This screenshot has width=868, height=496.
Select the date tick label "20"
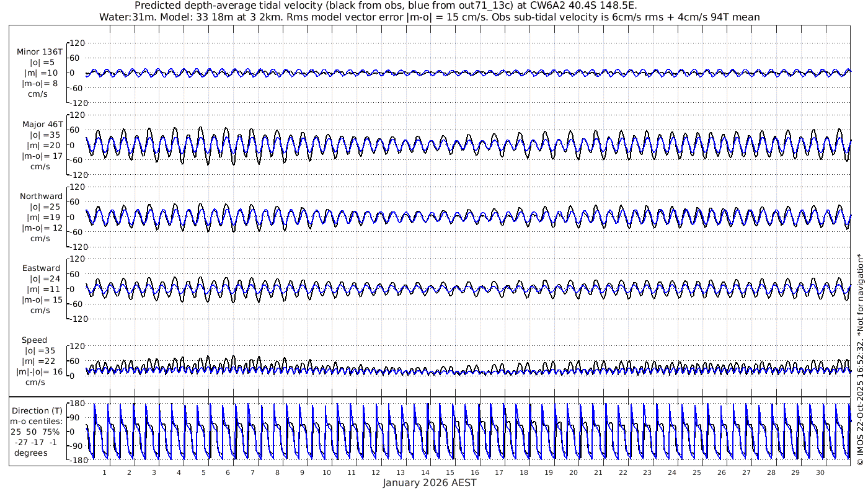(573, 472)
